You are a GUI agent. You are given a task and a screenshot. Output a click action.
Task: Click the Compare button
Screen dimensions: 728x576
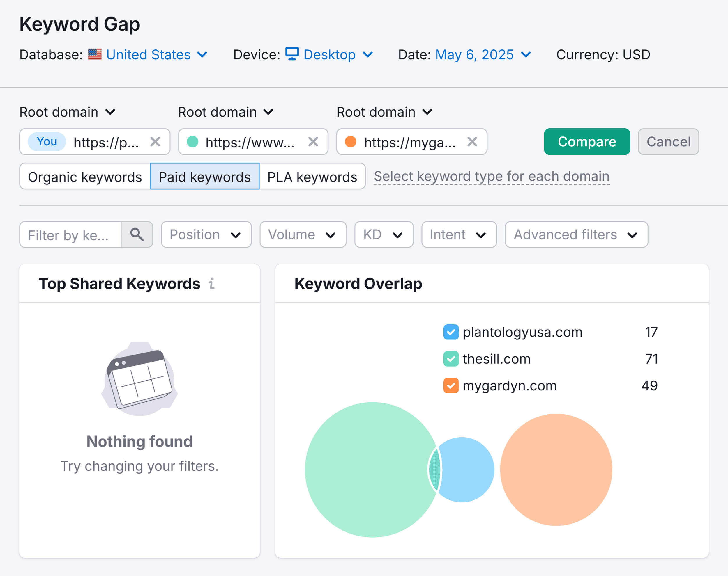[586, 142]
